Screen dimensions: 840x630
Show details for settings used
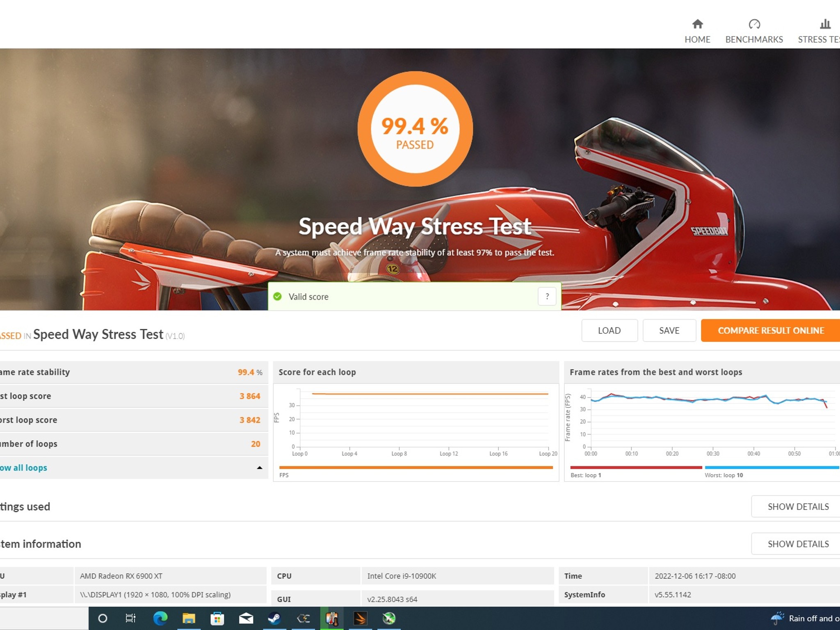[797, 507]
